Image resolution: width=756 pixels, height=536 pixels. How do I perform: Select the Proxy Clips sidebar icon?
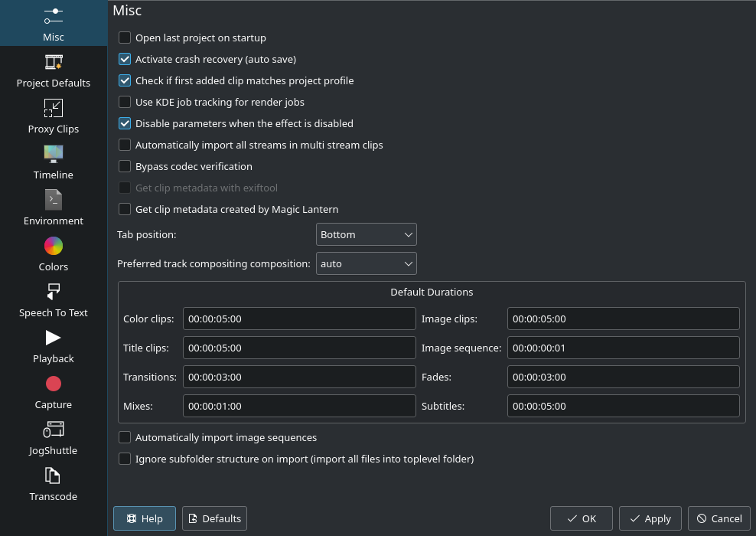click(x=53, y=108)
